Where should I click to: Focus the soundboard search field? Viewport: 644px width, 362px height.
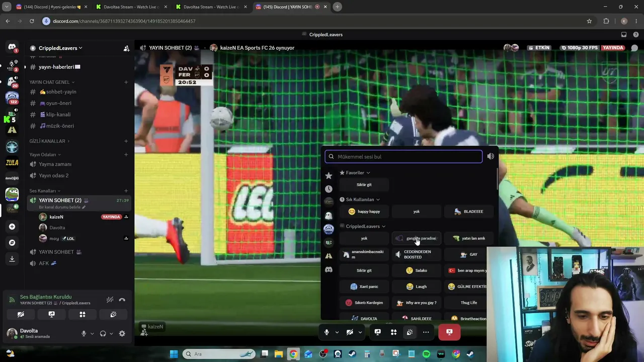[x=404, y=156]
